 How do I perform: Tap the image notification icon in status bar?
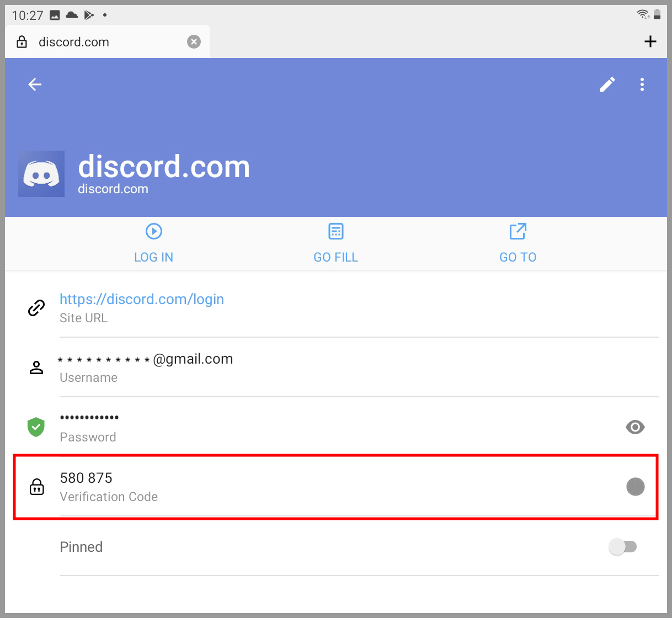[x=55, y=15]
